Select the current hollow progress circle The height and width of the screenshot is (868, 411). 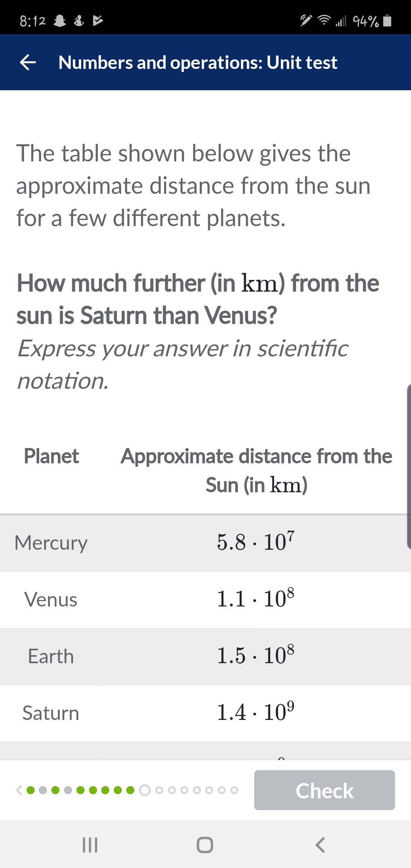(x=145, y=790)
